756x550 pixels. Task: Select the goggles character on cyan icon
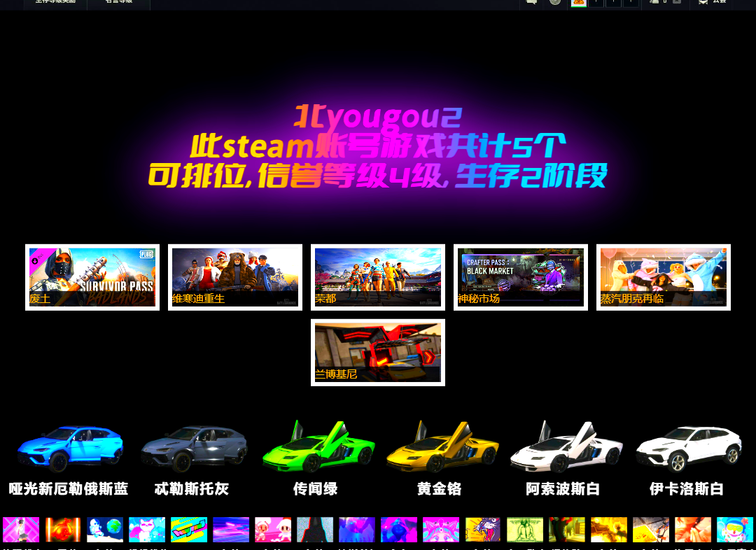(735, 530)
